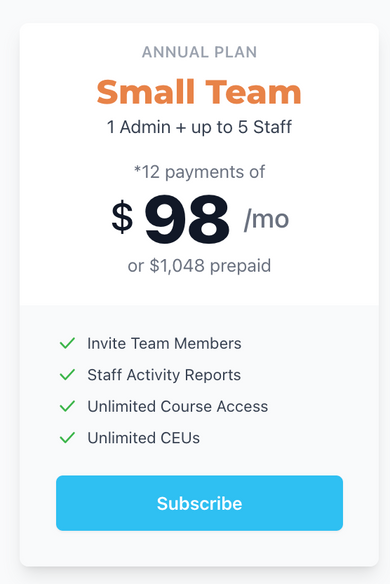Click the word Small in the orange heading
This screenshot has height=584, width=390.
click(146, 92)
